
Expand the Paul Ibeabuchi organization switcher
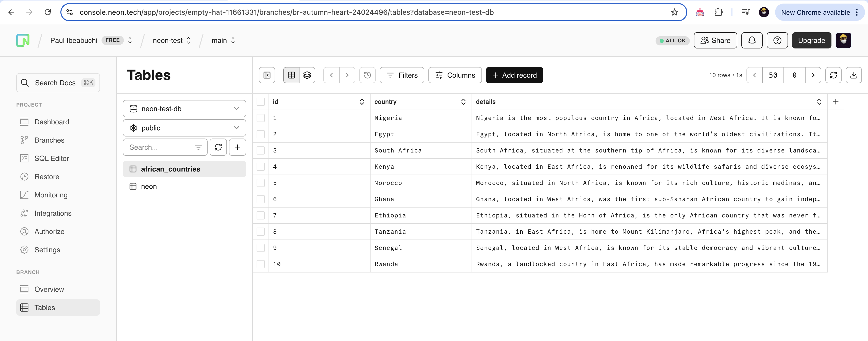(x=130, y=40)
